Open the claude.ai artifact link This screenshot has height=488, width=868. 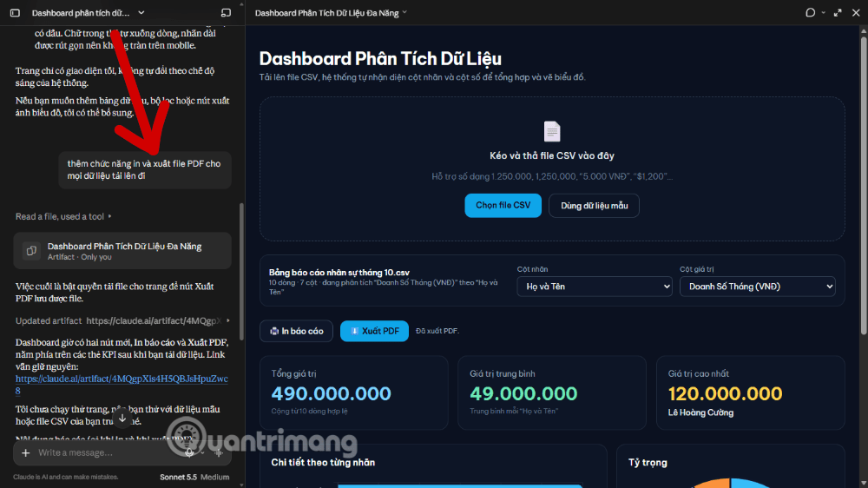pos(122,385)
